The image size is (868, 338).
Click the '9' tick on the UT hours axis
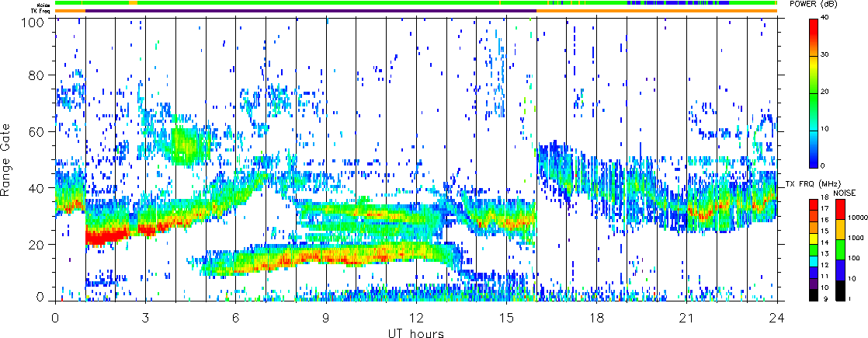(x=326, y=318)
